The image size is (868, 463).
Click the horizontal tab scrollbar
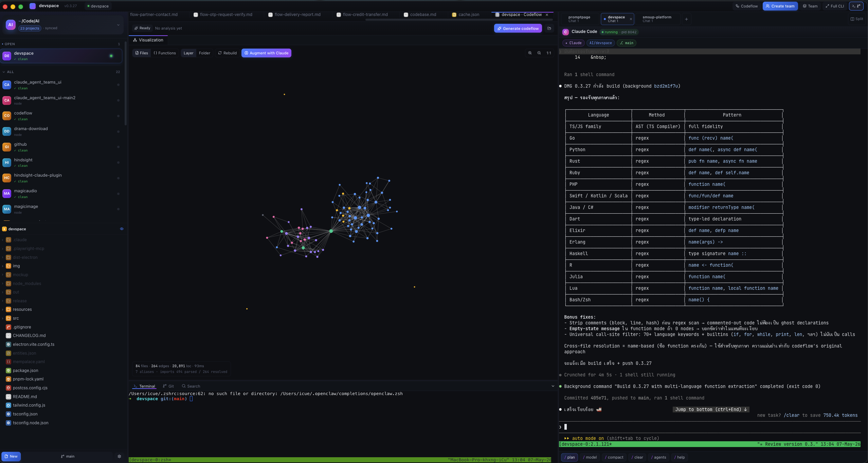click(x=459, y=20)
